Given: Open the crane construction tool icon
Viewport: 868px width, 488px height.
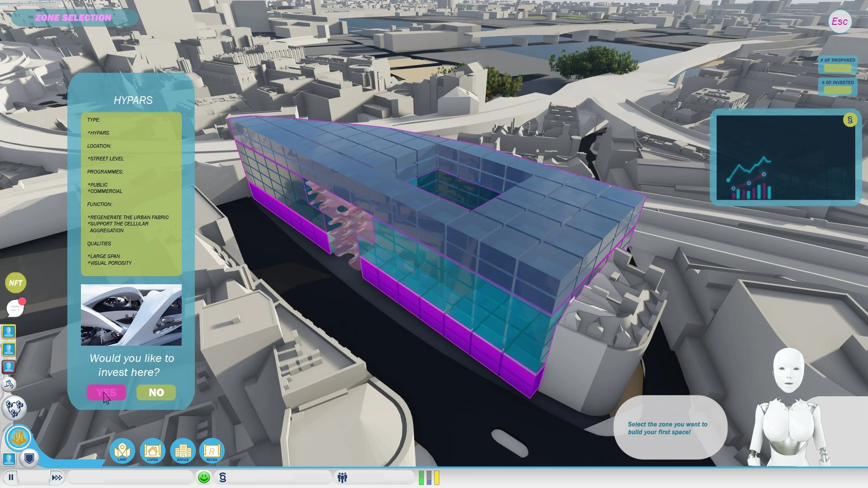Looking at the screenshot, I should 9,384.
